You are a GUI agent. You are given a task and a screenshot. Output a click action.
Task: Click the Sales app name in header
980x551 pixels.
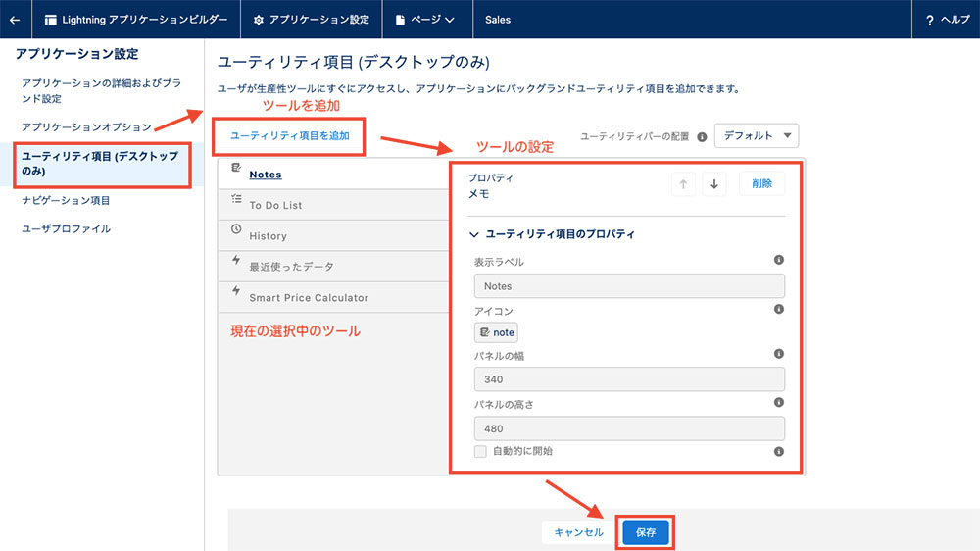498,20
